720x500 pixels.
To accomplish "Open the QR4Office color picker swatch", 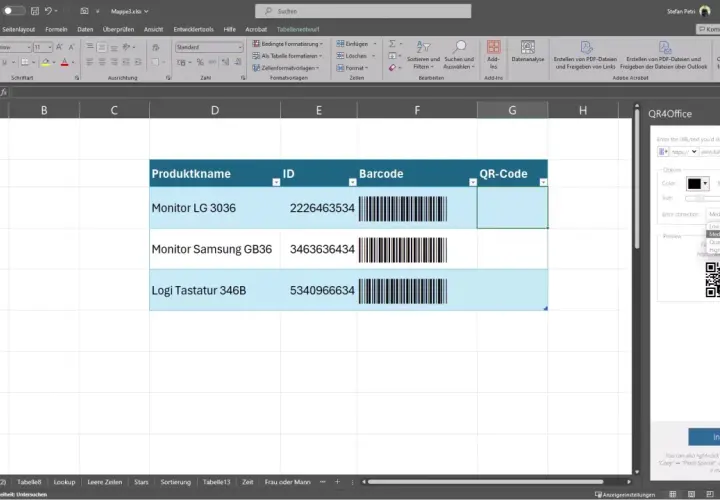I will click(698, 184).
